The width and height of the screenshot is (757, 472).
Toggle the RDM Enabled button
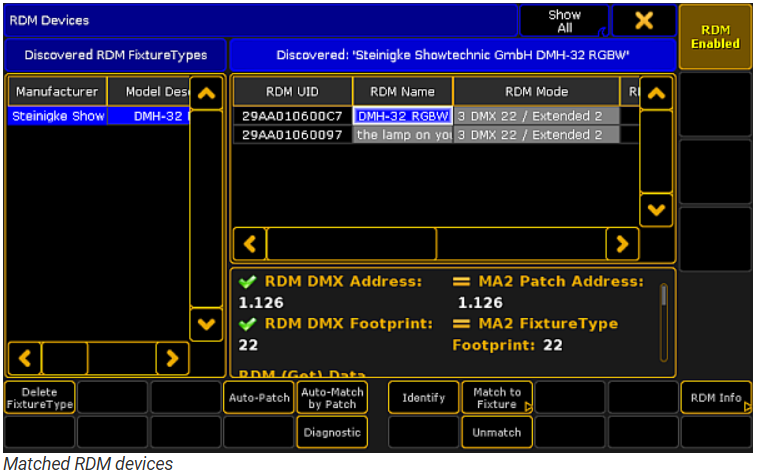(715, 37)
